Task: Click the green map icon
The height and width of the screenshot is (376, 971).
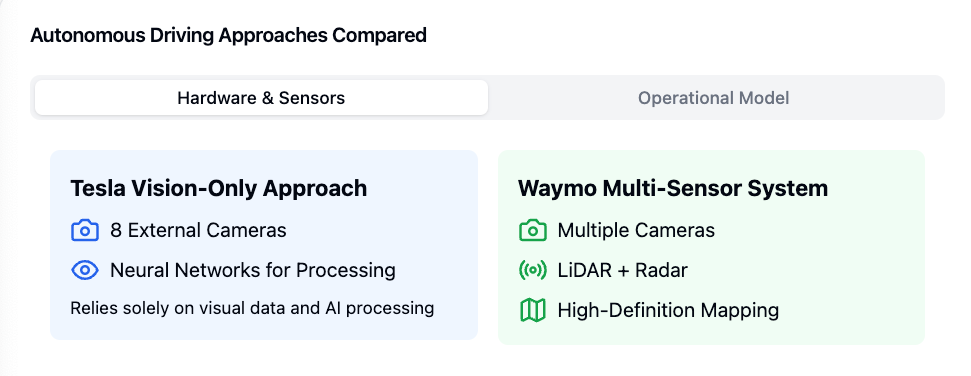Action: [533, 310]
